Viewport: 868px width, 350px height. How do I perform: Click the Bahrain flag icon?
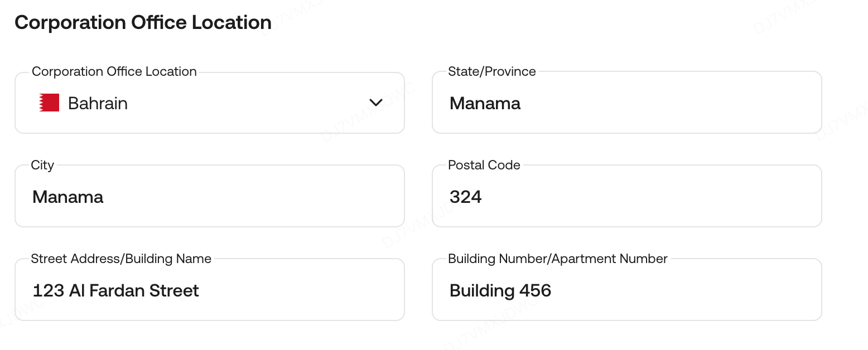[49, 103]
